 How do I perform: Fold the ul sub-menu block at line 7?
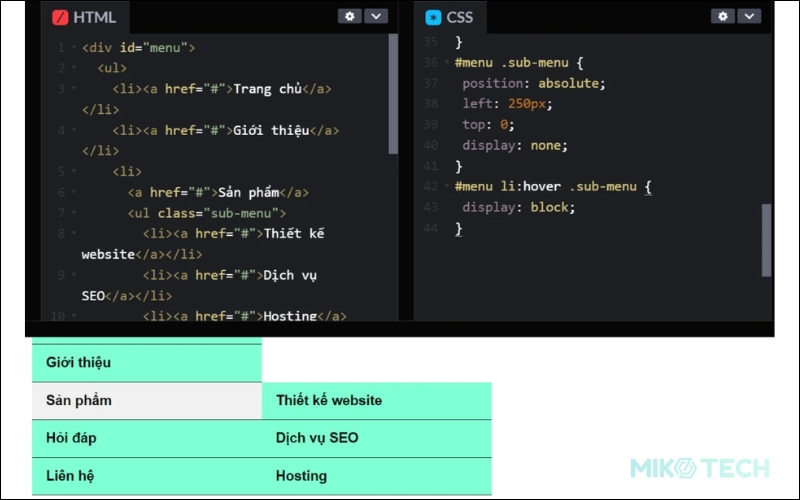tap(73, 213)
